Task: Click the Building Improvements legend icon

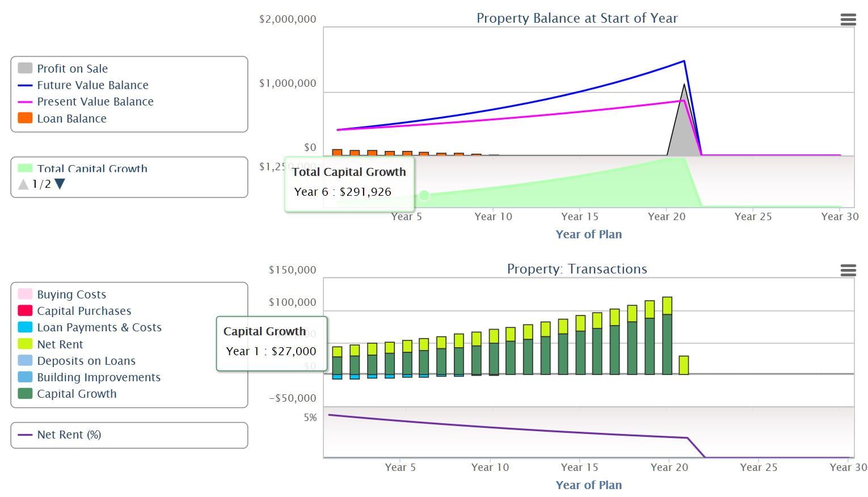Action: click(x=25, y=377)
